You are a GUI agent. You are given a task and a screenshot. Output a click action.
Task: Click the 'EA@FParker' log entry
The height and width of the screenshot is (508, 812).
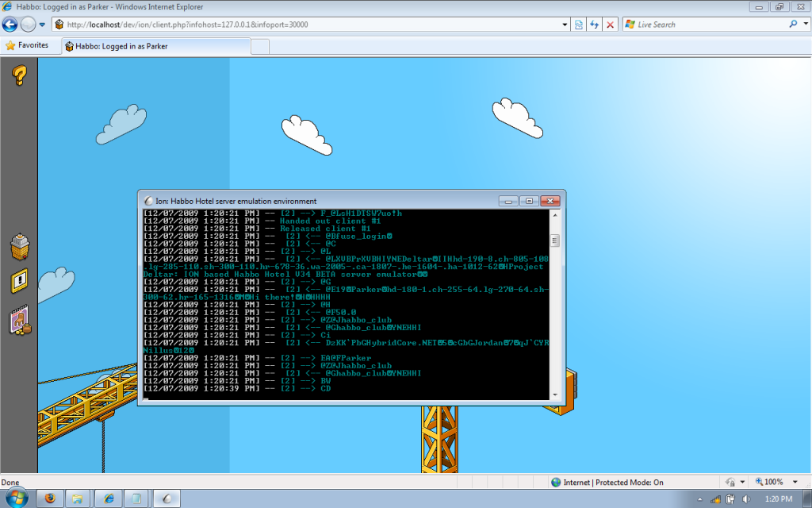click(x=346, y=358)
